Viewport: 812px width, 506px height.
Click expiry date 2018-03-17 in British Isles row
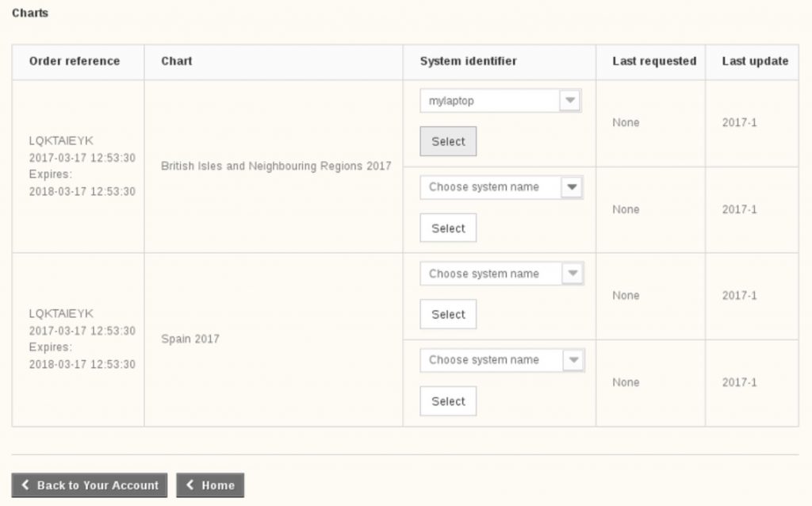pos(82,192)
